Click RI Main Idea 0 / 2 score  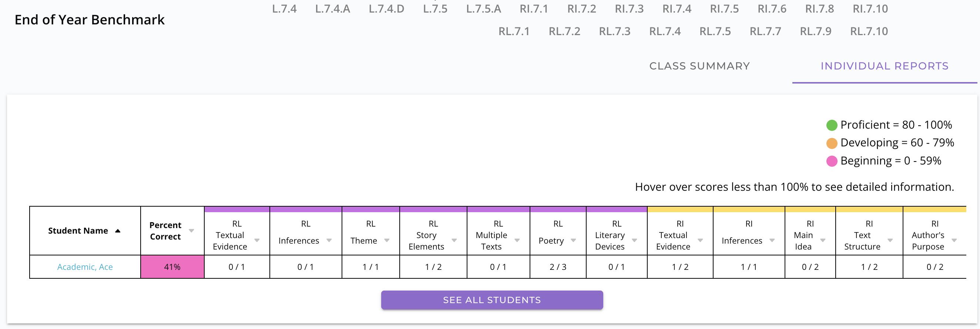810,267
